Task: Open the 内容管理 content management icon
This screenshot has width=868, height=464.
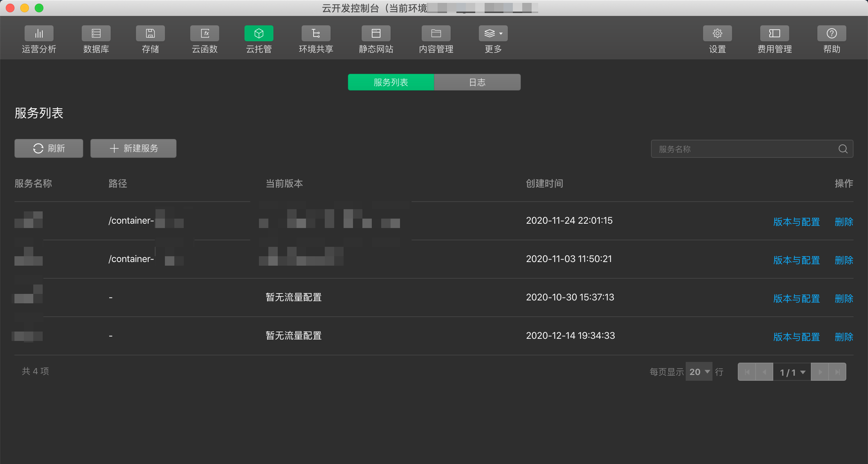Action: [436, 34]
